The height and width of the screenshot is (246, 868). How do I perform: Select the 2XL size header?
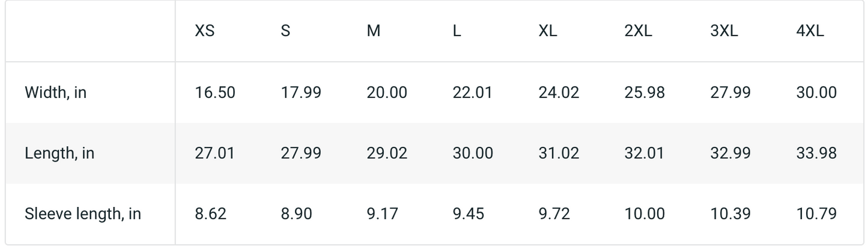coord(638,31)
